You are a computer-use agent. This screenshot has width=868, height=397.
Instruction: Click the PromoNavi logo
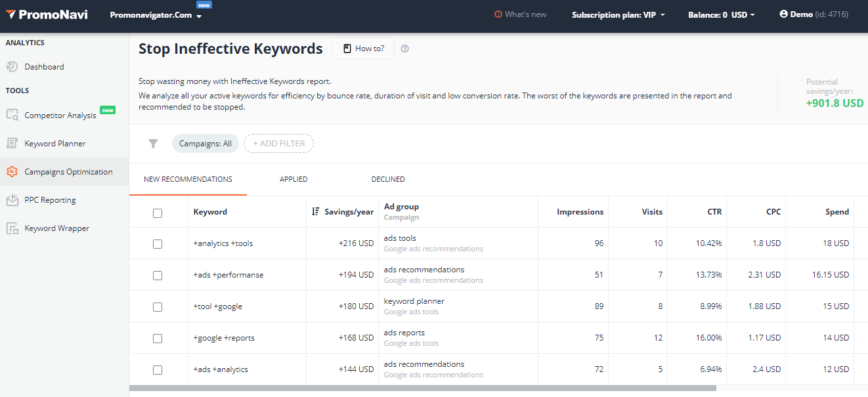pyautogui.click(x=47, y=14)
